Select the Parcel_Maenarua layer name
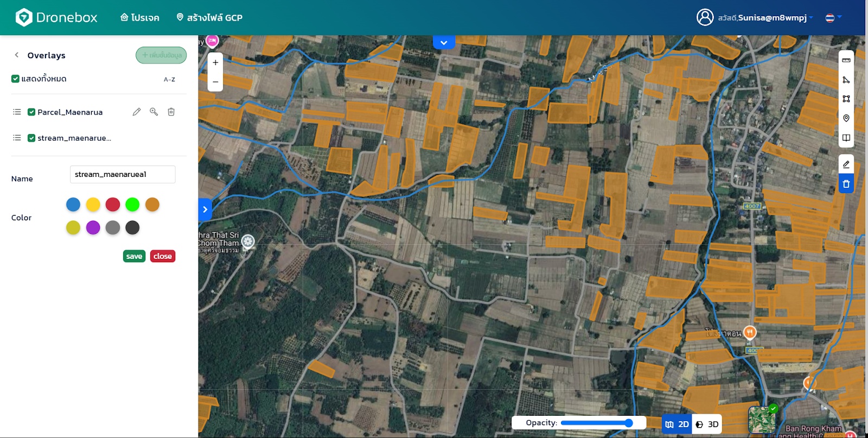868x438 pixels. (x=70, y=112)
